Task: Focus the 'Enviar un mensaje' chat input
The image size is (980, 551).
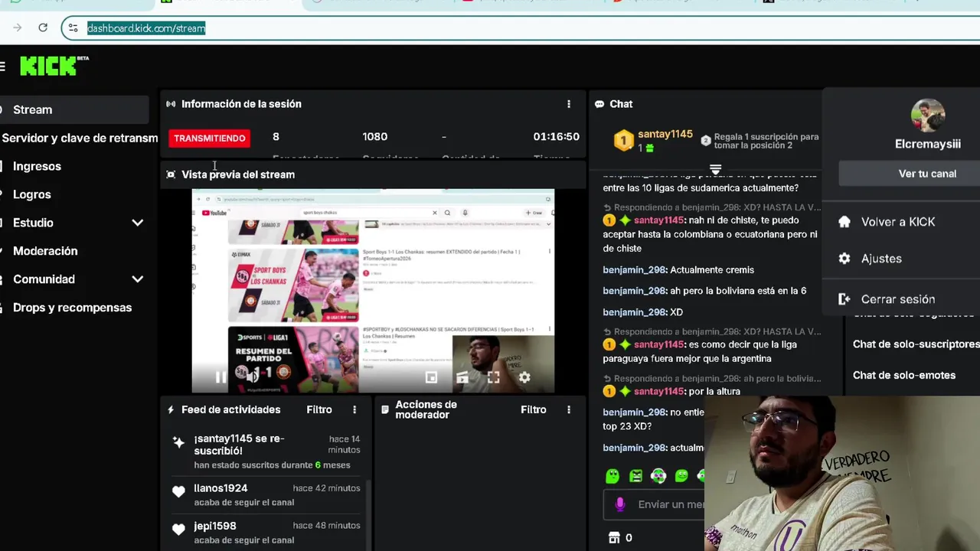Action: [671, 504]
